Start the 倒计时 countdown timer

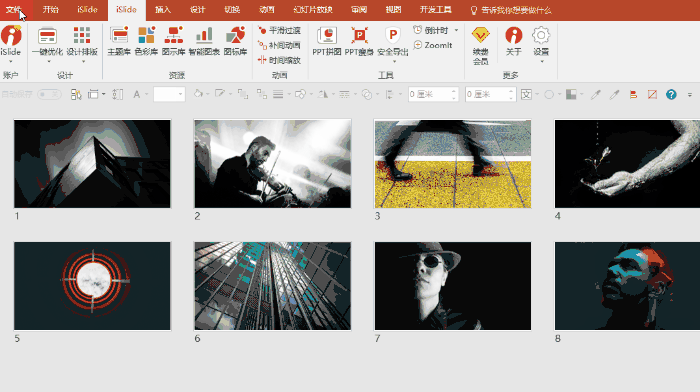(x=431, y=30)
